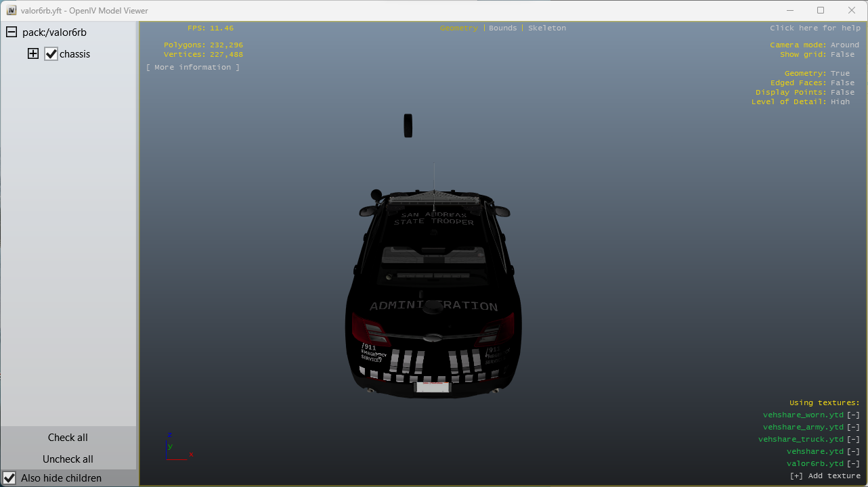This screenshot has width=868, height=487.
Task: Remove vehshare_worn.ytd texture with its [-] button
Action: (853, 415)
